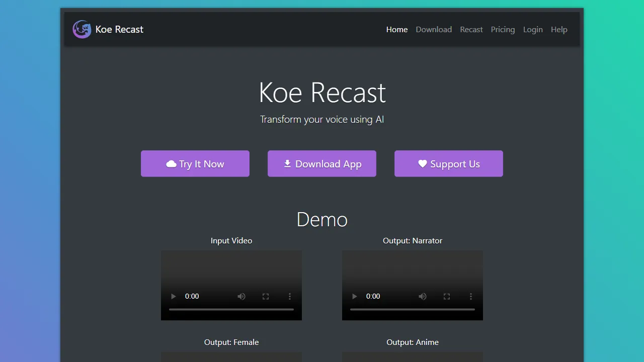Click the large Koe Recast page heading
This screenshot has width=644, height=362.
point(322,93)
